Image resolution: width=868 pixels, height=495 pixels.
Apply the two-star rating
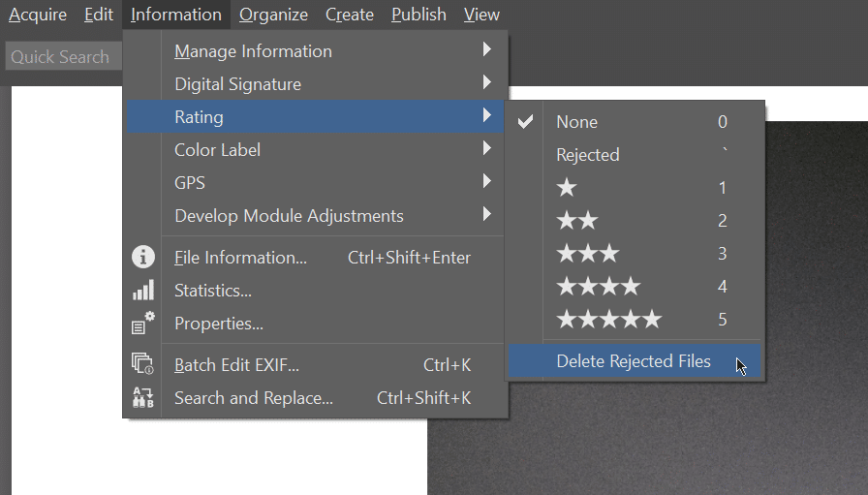click(635, 220)
